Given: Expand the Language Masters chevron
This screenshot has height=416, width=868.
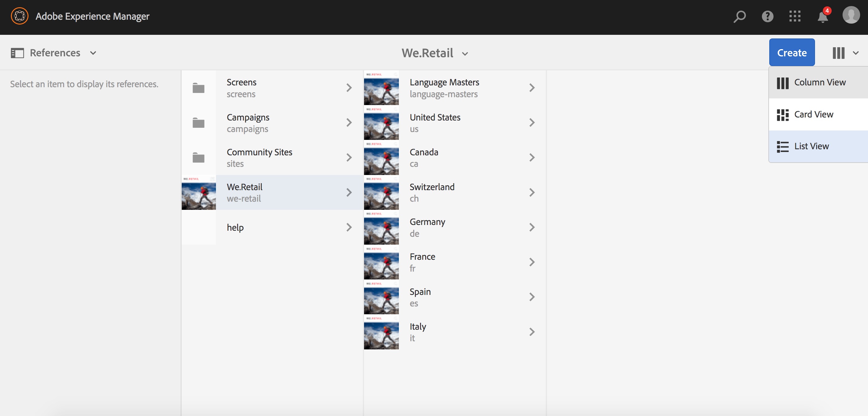Looking at the screenshot, I should pos(532,88).
